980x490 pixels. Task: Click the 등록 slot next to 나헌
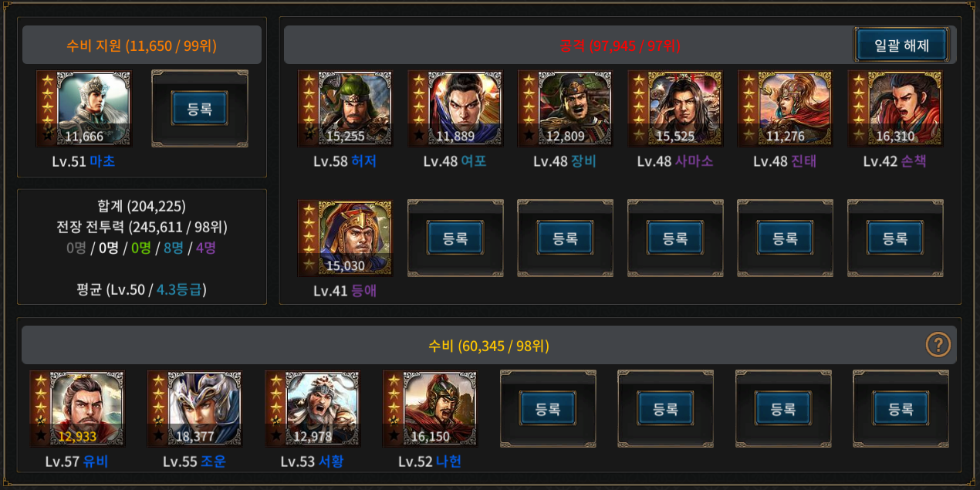[548, 408]
